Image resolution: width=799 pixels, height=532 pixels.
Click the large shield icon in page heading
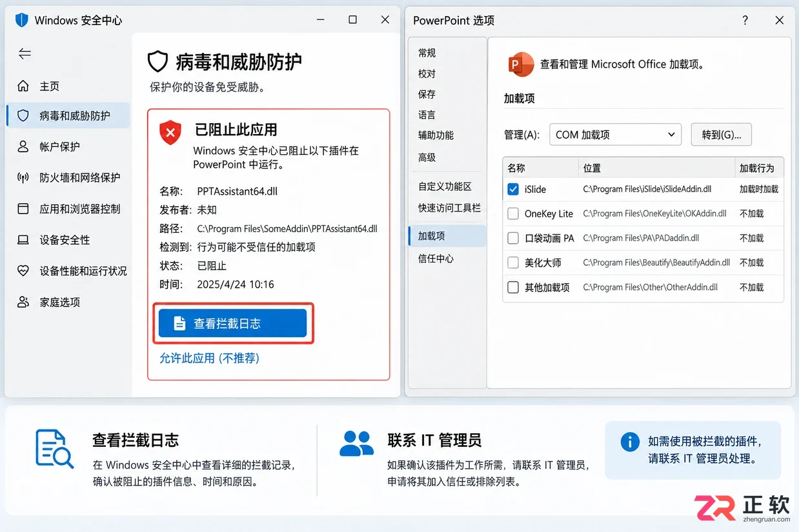click(158, 62)
